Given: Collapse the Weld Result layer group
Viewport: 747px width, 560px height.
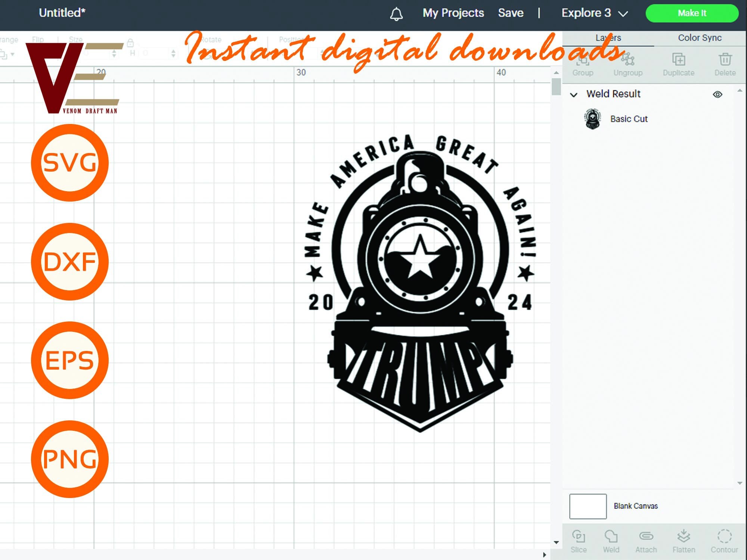Looking at the screenshot, I should coord(574,95).
